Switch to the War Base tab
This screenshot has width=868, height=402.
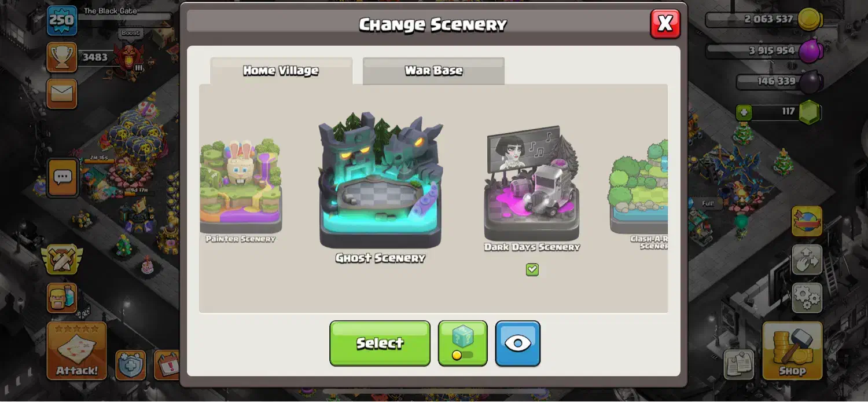tap(433, 71)
